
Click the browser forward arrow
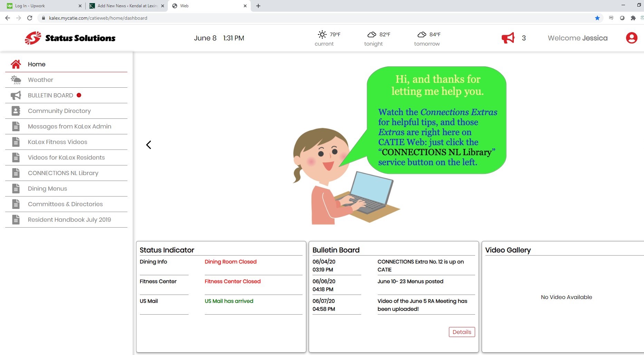click(x=19, y=18)
